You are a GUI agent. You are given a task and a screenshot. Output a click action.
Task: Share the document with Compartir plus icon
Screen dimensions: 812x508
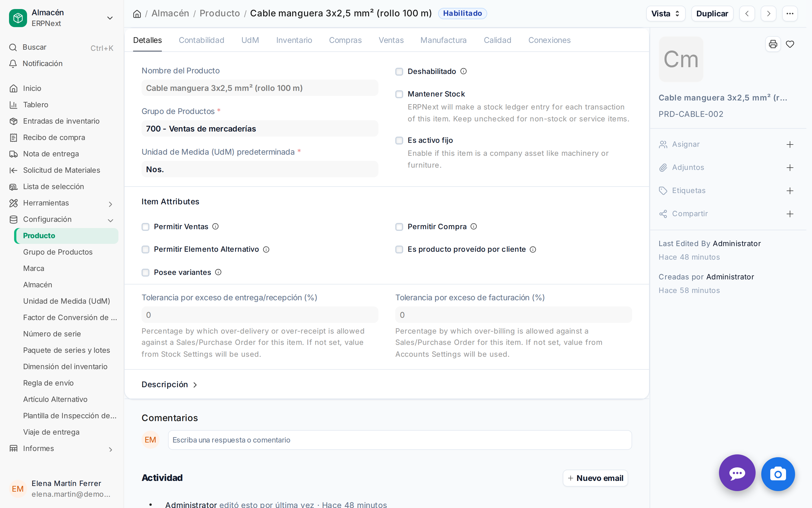tap(790, 214)
